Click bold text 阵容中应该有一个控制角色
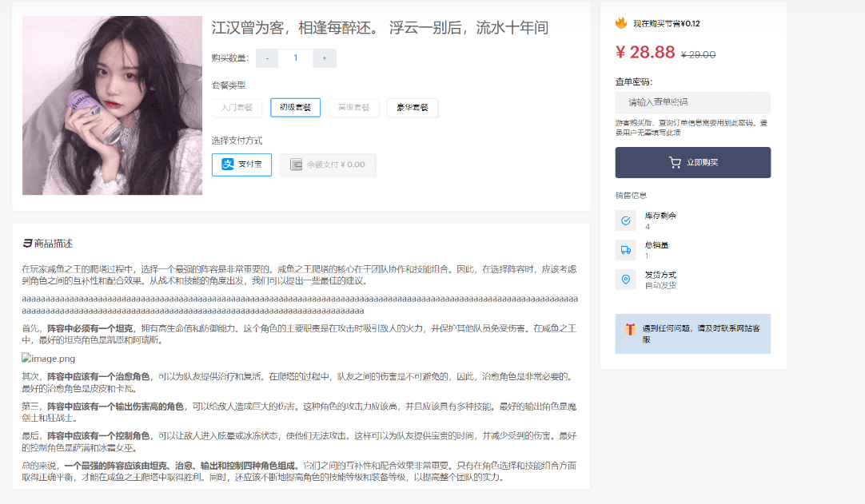This screenshot has height=504, width=865. tap(99, 435)
